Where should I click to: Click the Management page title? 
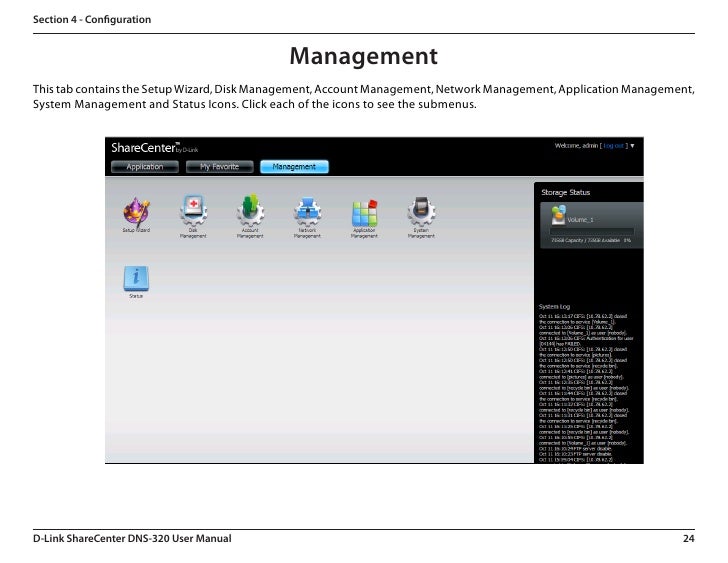point(364,56)
